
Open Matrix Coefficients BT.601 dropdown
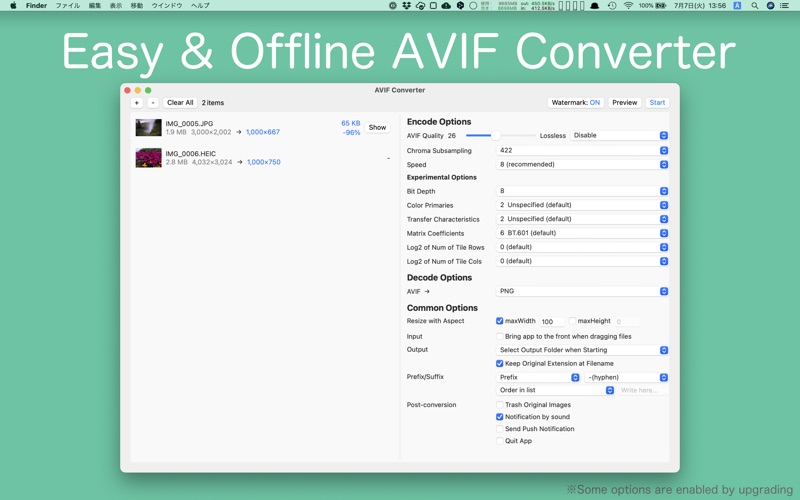(582, 233)
